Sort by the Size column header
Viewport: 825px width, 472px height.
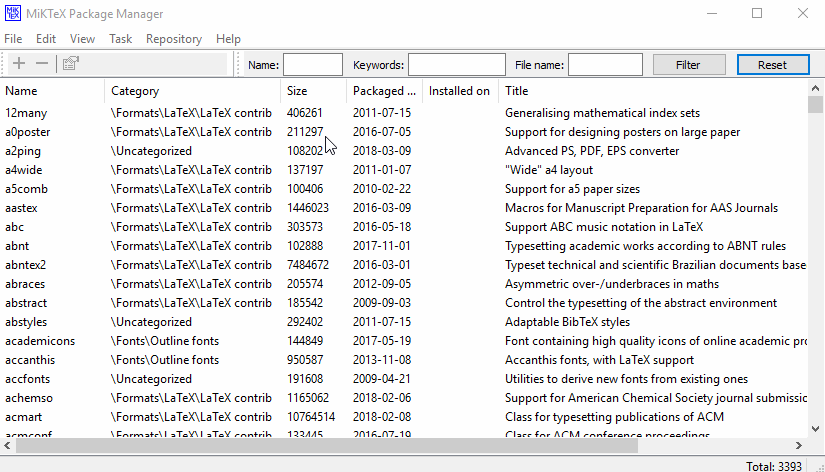tap(314, 91)
